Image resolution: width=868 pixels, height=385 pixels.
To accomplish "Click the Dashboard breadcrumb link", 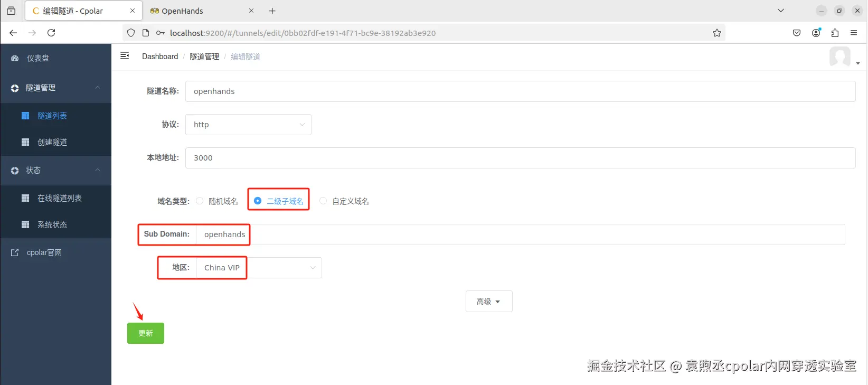I will [160, 57].
